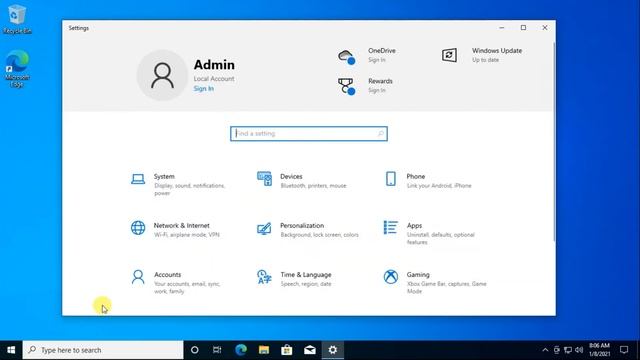Viewport: 640px width, 360px height.
Task: Click the Admin profile avatar picture
Action: (162, 76)
